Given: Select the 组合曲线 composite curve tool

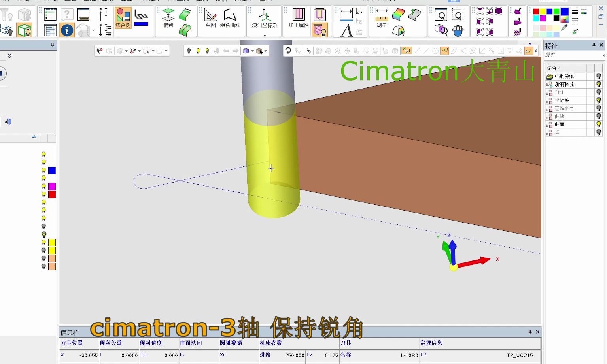Looking at the screenshot, I should point(230,18).
